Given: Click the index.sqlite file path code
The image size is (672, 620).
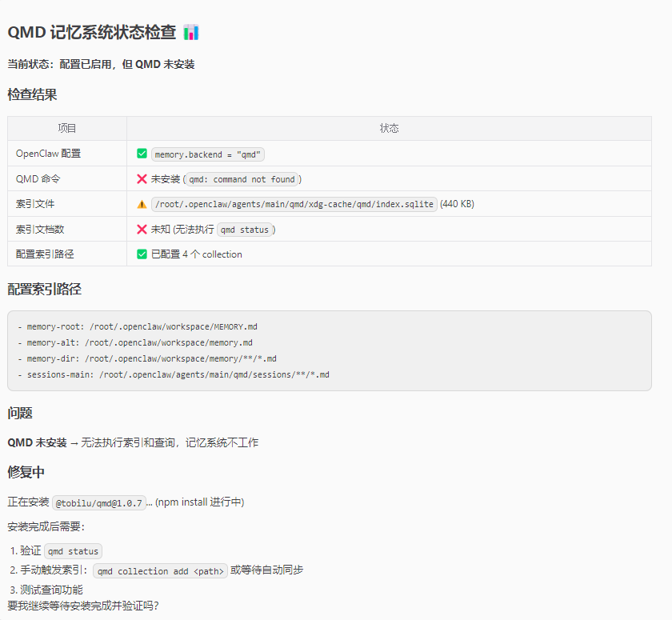Looking at the screenshot, I should (x=294, y=204).
